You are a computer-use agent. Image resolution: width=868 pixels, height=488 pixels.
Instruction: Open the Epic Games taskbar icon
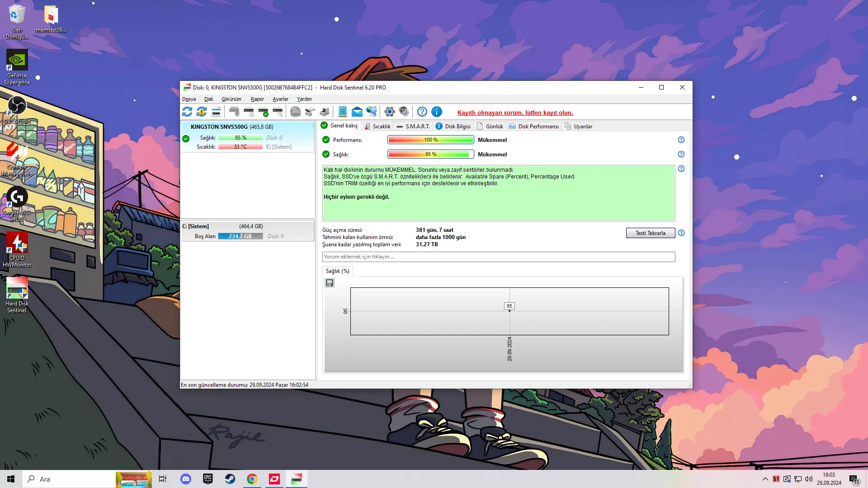(208, 479)
